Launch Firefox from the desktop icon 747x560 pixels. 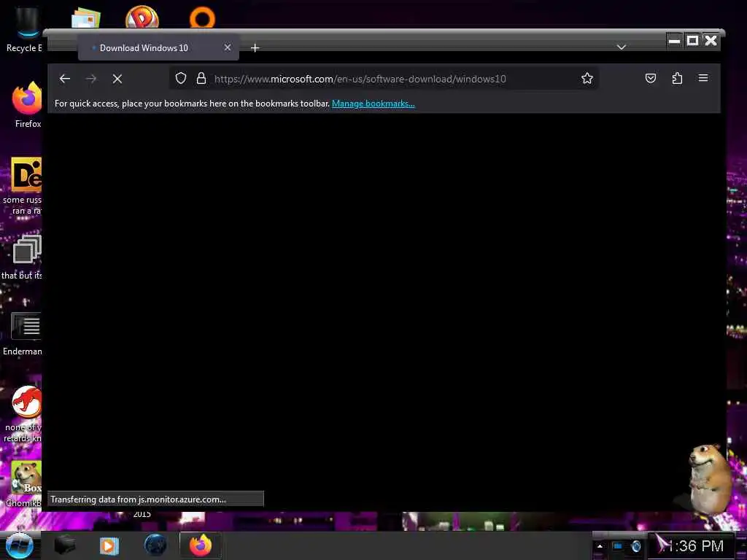(x=27, y=105)
